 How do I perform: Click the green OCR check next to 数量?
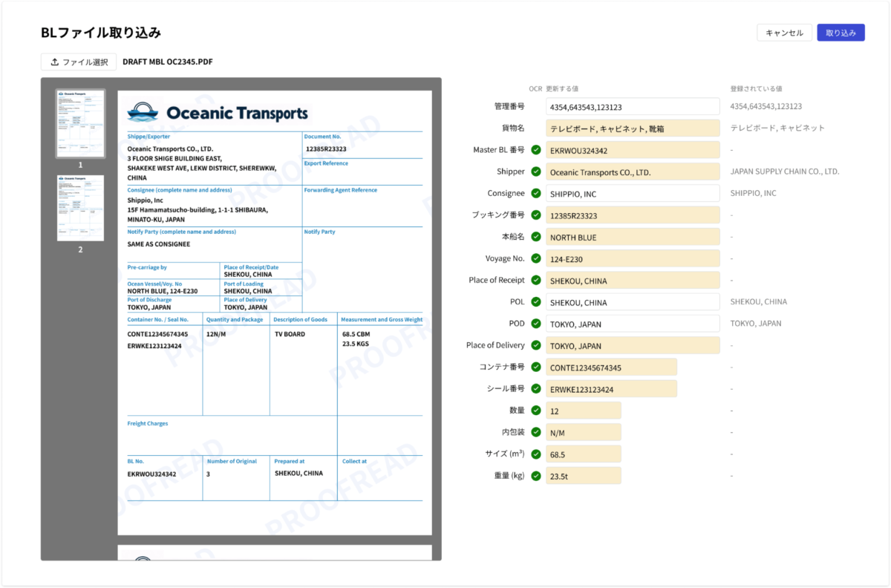[x=535, y=410]
